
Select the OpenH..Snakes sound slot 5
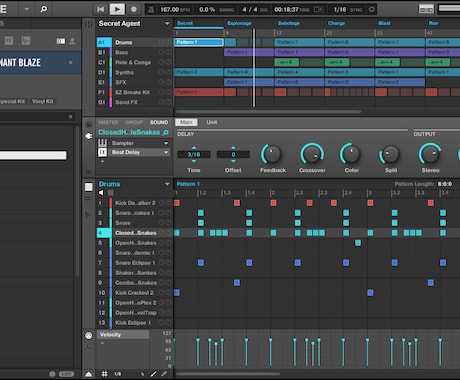coord(134,243)
